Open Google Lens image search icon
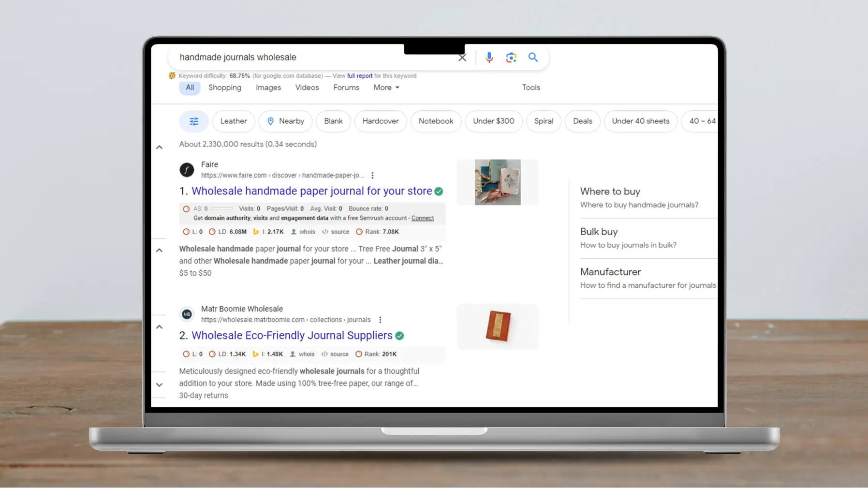Image resolution: width=868 pixels, height=488 pixels. tap(511, 58)
